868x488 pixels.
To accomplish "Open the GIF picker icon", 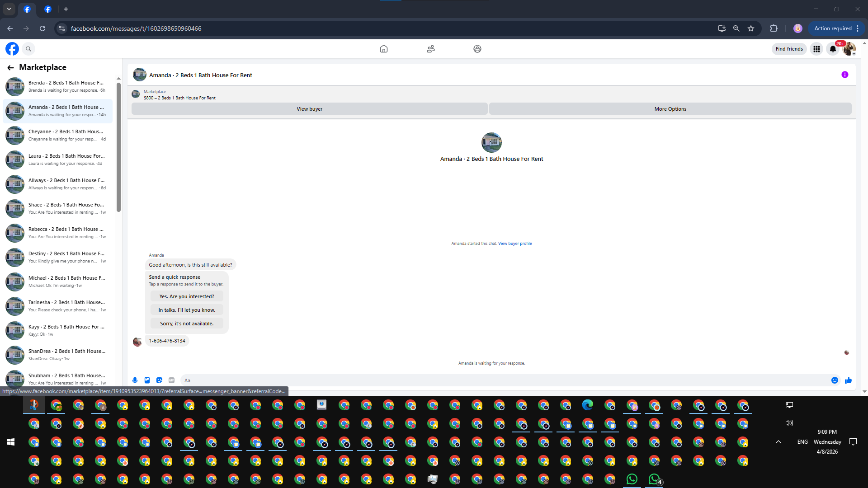I will tap(171, 380).
